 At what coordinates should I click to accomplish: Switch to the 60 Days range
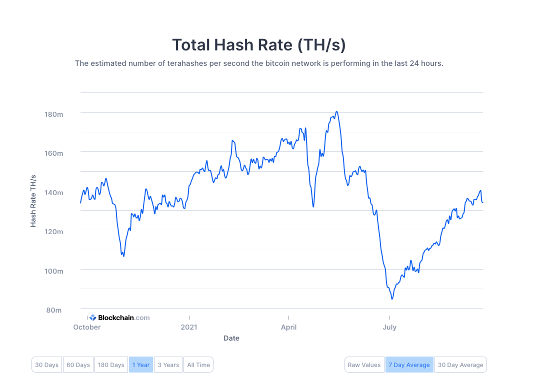coord(78,365)
